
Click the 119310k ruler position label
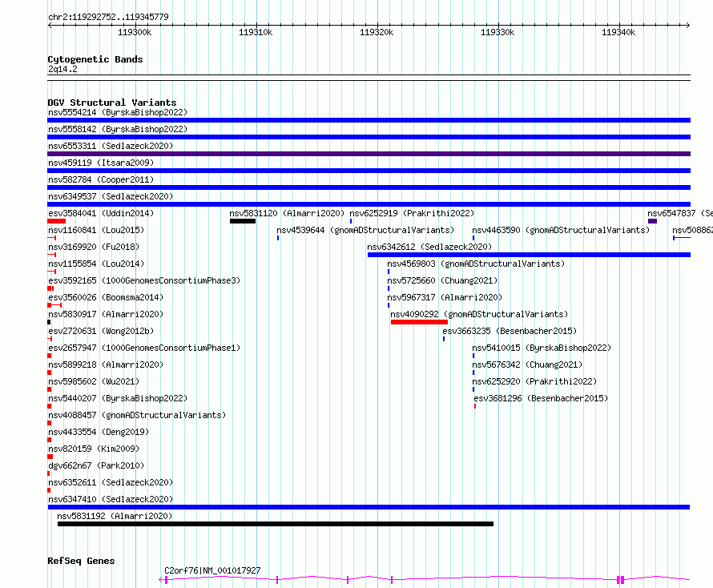[256, 32]
